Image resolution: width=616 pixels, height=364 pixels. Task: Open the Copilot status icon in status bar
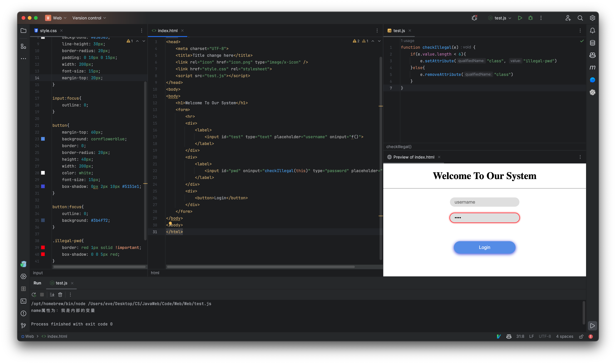click(x=509, y=337)
